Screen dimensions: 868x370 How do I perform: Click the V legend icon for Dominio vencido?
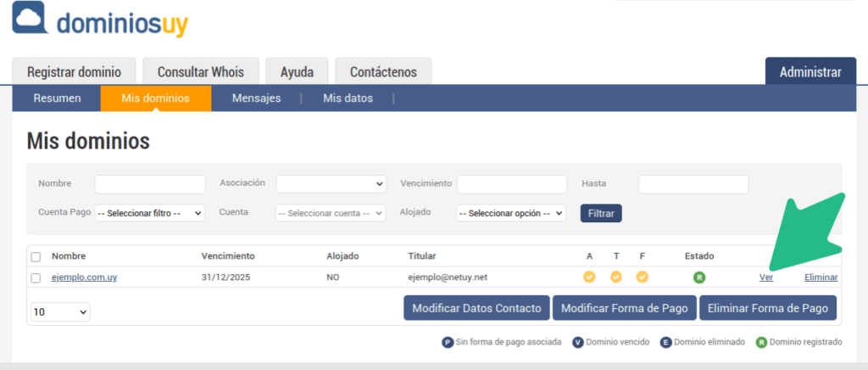pos(577,342)
